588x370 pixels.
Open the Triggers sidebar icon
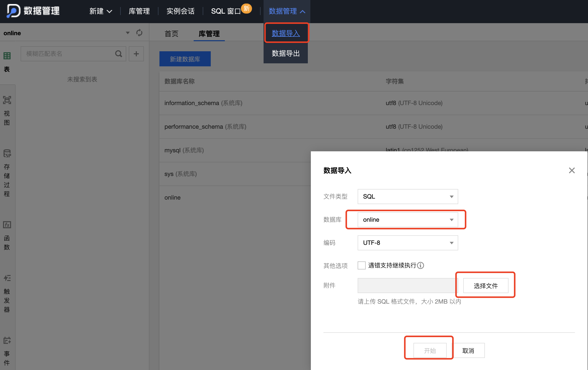coord(7,278)
